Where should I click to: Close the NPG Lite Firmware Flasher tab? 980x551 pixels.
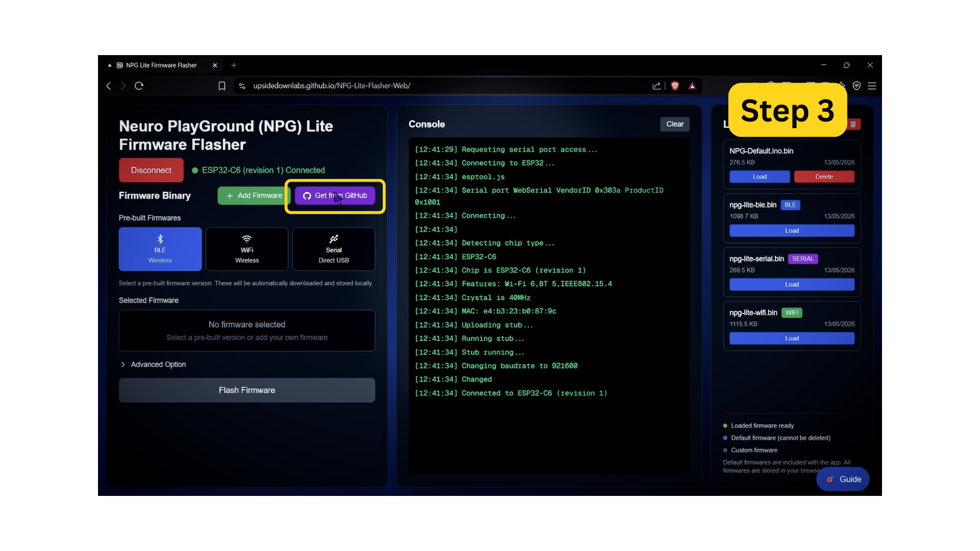(x=215, y=65)
